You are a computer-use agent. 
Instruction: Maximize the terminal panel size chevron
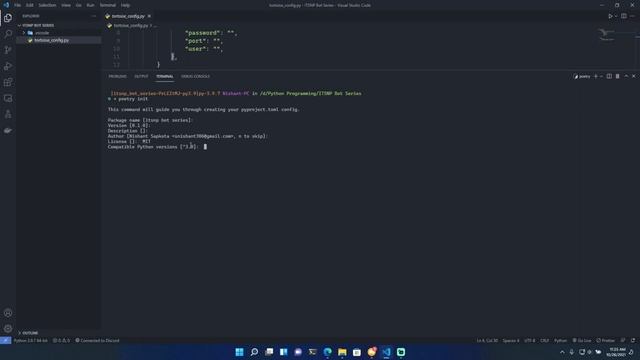tap(626, 76)
